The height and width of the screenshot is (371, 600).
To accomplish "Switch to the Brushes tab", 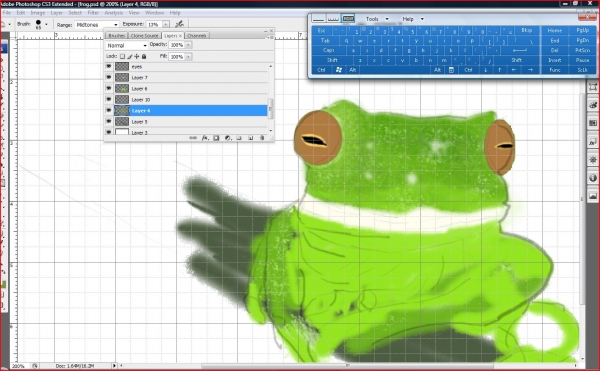I will pyautogui.click(x=116, y=36).
